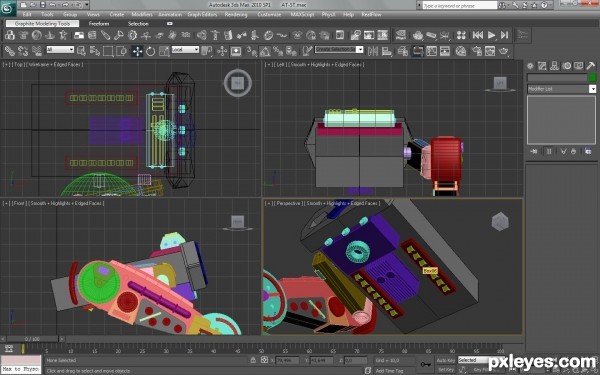Toggle the Selection Lock padlock
Screen dimensions: 600x375
click(x=253, y=360)
